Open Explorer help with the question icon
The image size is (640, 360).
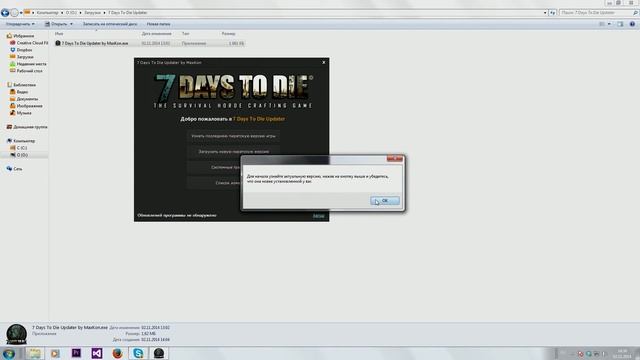click(x=632, y=24)
